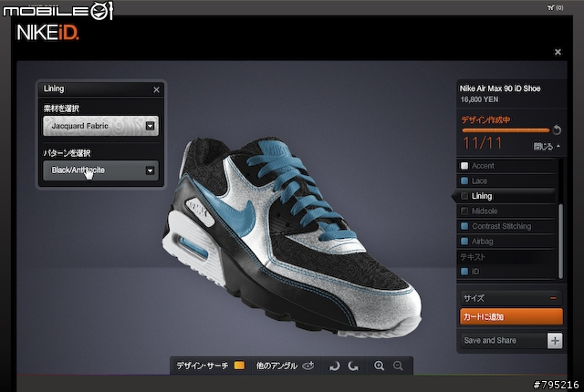The width and height of the screenshot is (584, 392).
Task: Click the other angles camera icon
Action: click(x=308, y=366)
